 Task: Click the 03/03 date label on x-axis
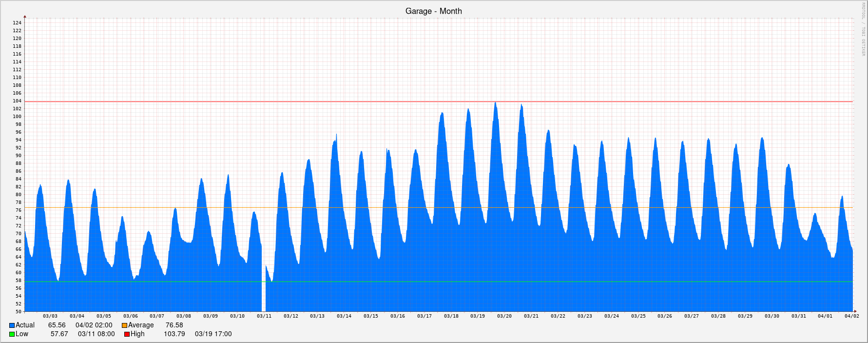tap(50, 316)
